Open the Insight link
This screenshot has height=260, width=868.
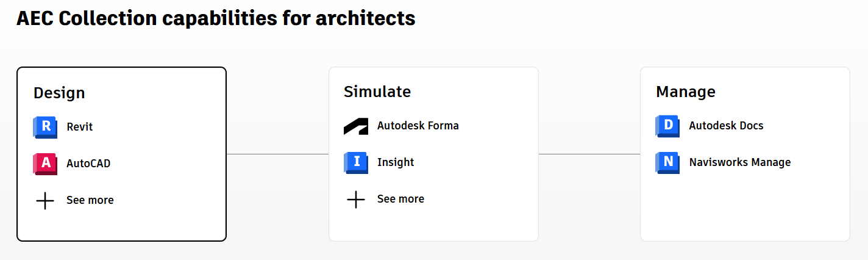[396, 162]
